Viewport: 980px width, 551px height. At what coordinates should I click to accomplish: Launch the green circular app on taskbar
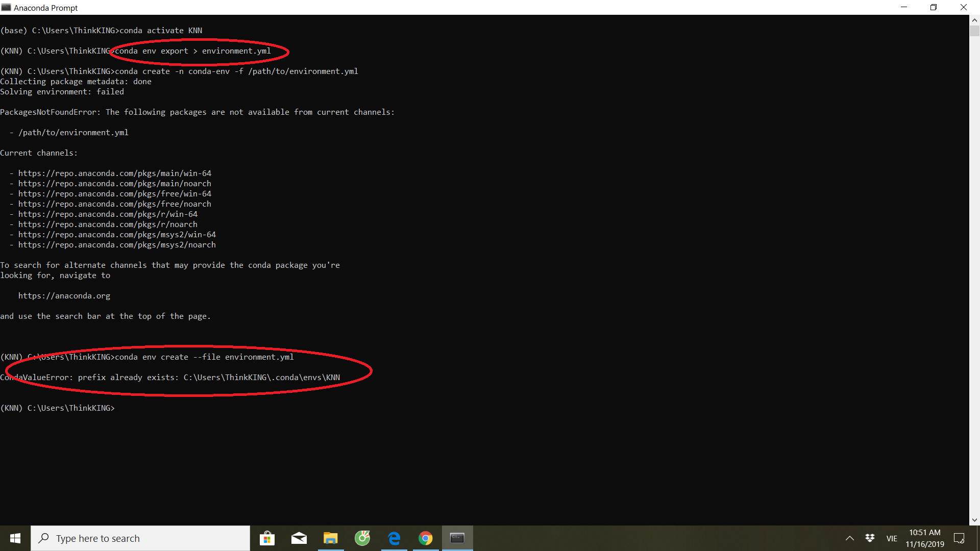[x=362, y=538]
